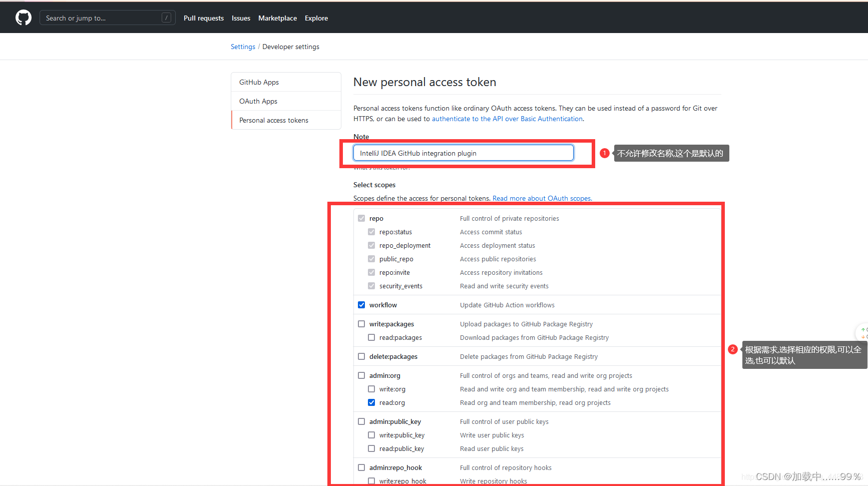Screen dimensions: 868x486
Task: Open the Basic Authentication API link
Action: point(507,119)
